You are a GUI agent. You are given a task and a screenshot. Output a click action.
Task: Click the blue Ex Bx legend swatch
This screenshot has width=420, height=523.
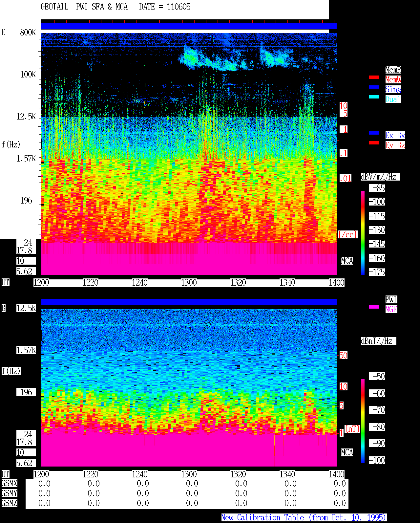374,133
